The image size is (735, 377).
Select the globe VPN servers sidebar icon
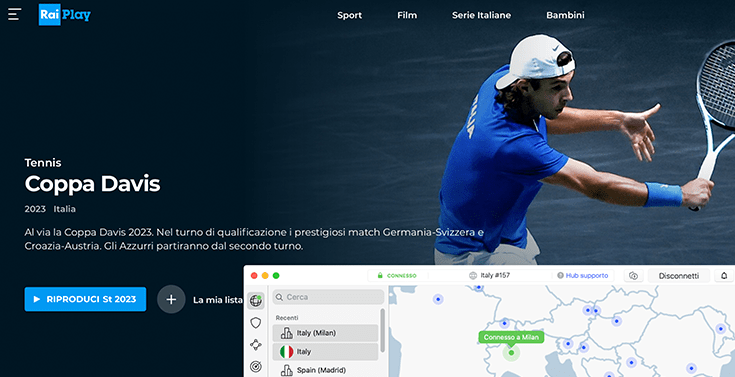coord(255,301)
